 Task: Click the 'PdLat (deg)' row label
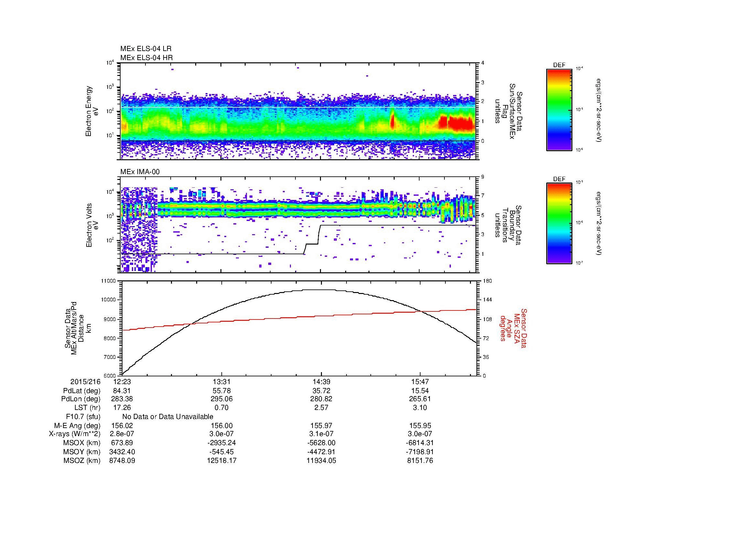pyautogui.click(x=82, y=391)
